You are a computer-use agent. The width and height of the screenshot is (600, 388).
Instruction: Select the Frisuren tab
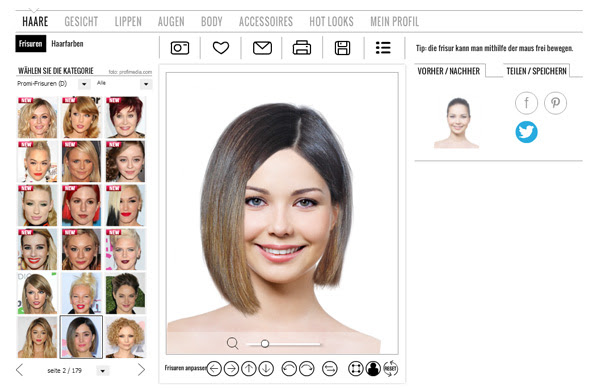31,44
